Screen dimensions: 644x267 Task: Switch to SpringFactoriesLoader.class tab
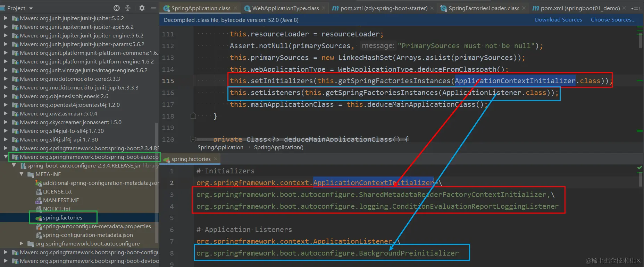(x=484, y=8)
